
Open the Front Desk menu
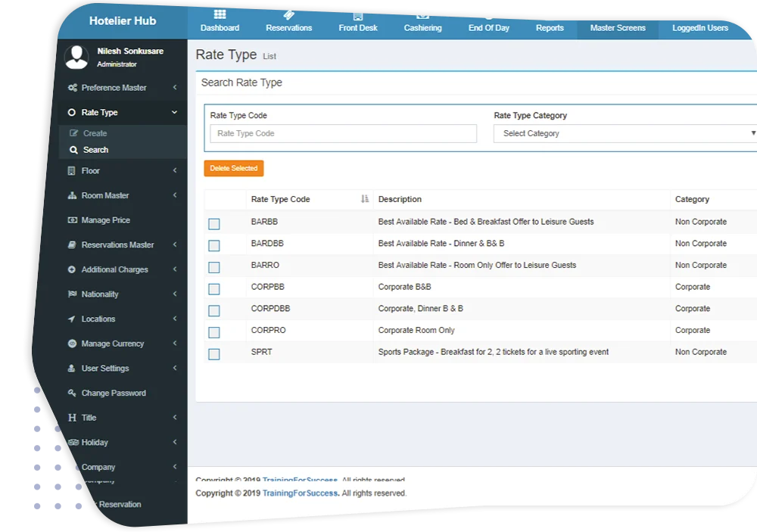coord(358,23)
